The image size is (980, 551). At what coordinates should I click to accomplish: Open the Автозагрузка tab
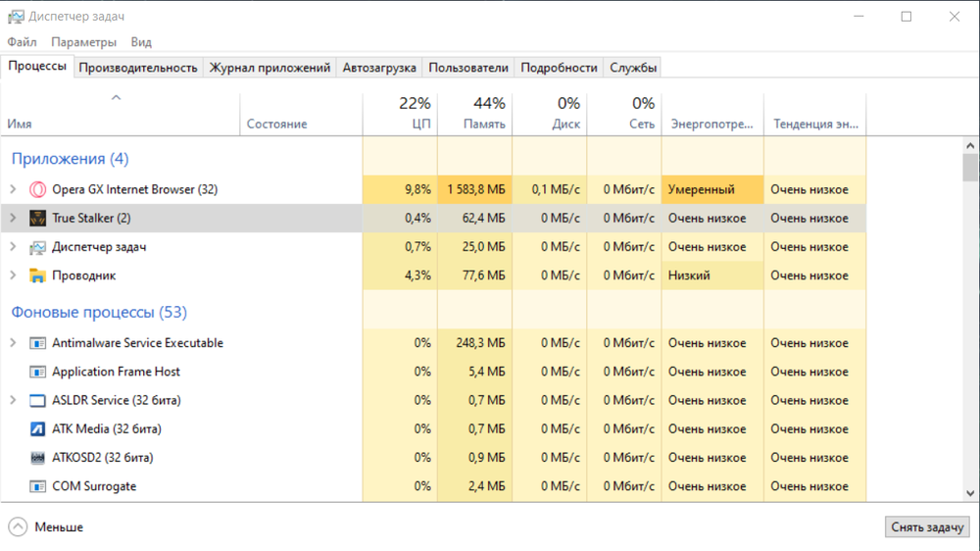coord(379,68)
